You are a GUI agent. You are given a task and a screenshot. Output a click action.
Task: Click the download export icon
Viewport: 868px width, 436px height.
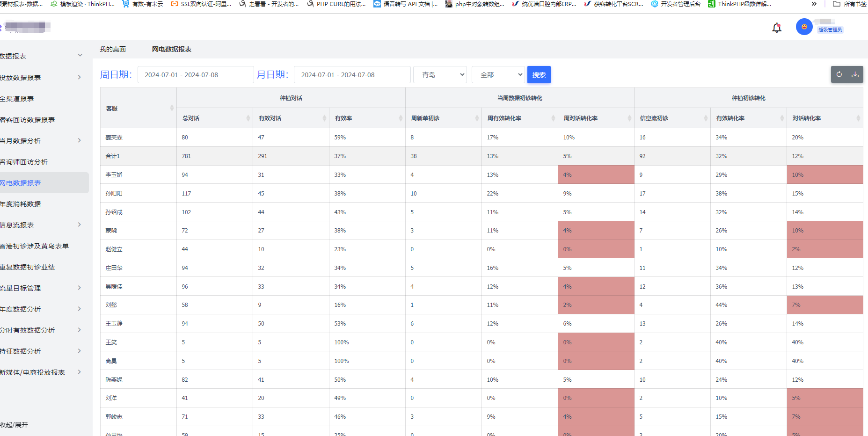855,74
